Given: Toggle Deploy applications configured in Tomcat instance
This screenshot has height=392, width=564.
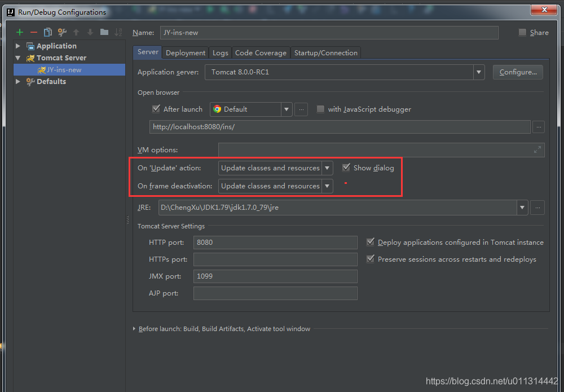Looking at the screenshot, I should [x=371, y=242].
